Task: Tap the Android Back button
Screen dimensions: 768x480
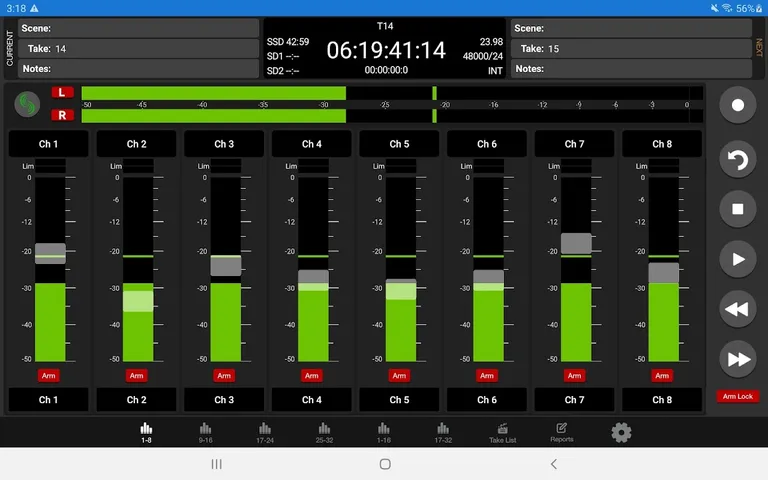Action: [x=553, y=464]
